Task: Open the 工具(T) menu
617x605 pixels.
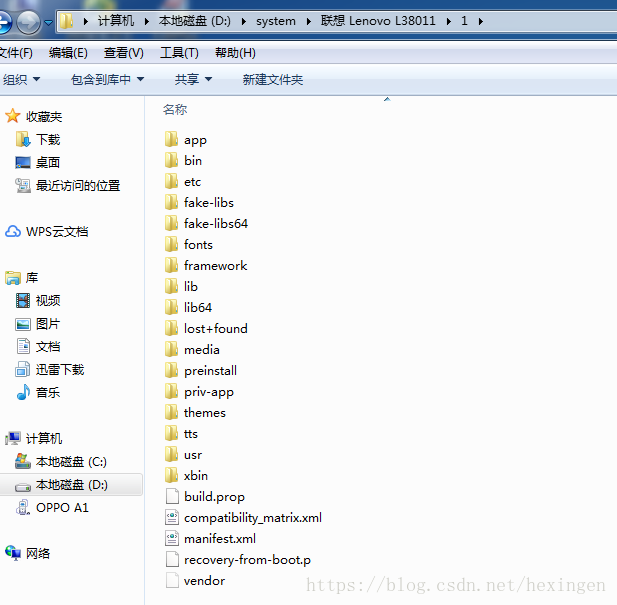Action: pos(179,53)
